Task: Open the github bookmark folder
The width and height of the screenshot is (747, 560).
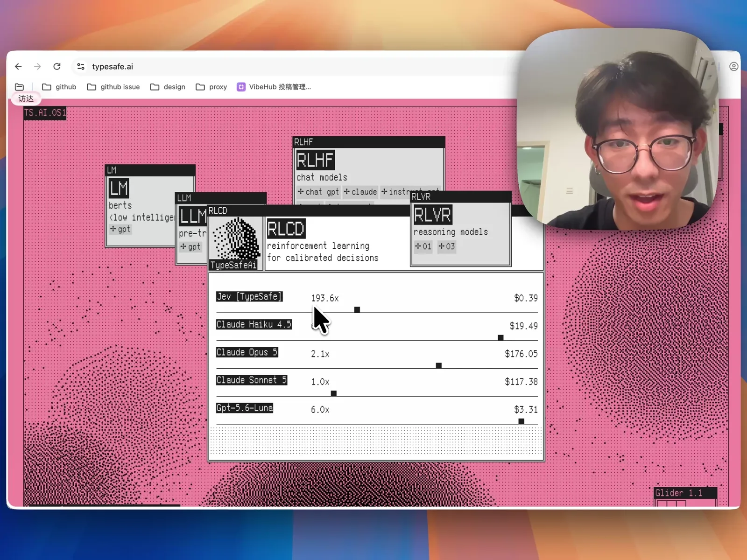Action: pos(59,87)
